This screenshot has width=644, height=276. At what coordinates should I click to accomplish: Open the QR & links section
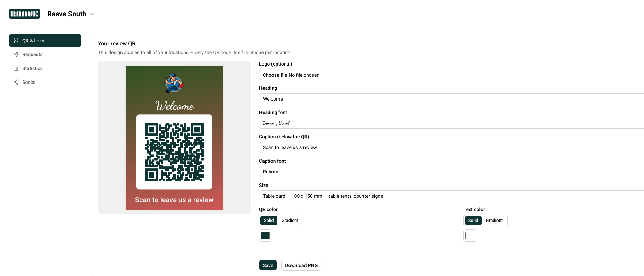coord(45,41)
